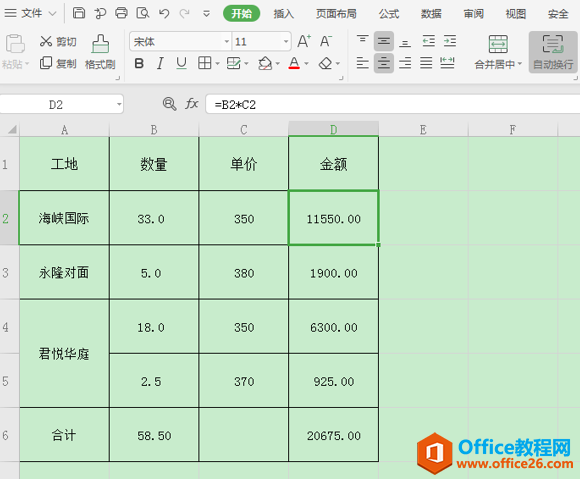580x481 pixels.
Task: Align text to bottom of cell
Action: tap(405, 42)
